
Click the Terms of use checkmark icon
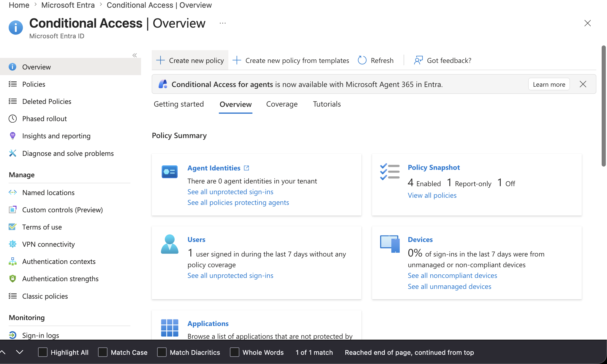point(12,227)
